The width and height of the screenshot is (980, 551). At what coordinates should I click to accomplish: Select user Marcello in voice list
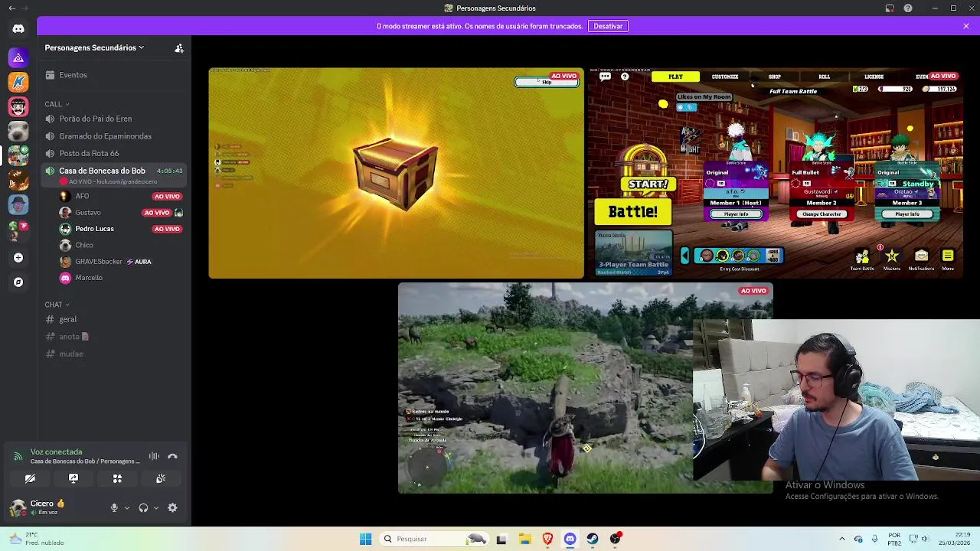121,278
